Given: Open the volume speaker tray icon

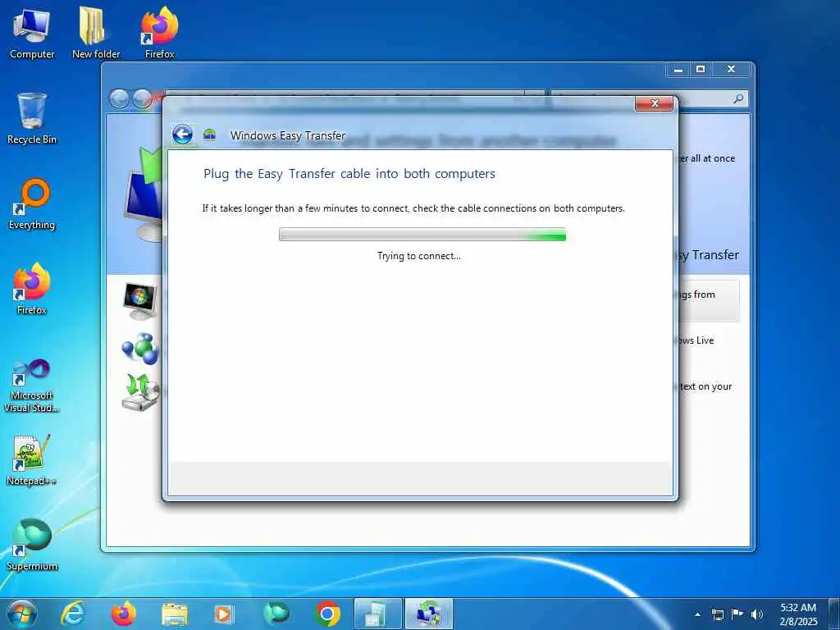Looking at the screenshot, I should point(756,614).
